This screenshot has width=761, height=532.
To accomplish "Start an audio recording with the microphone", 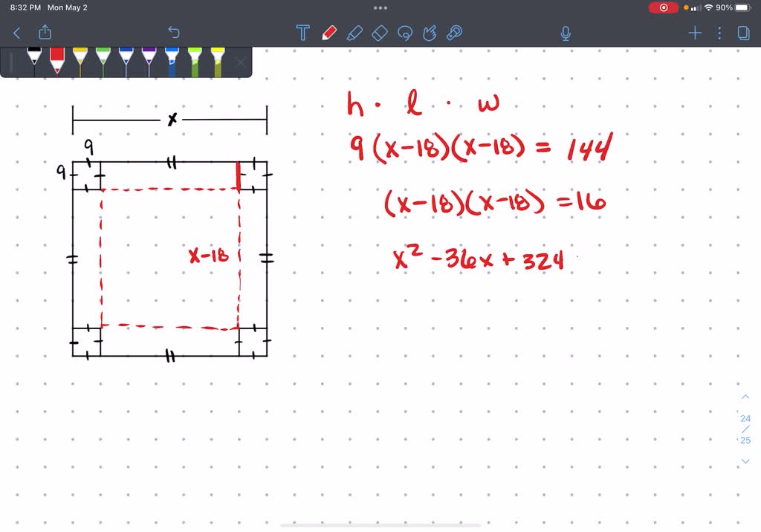I will click(565, 33).
